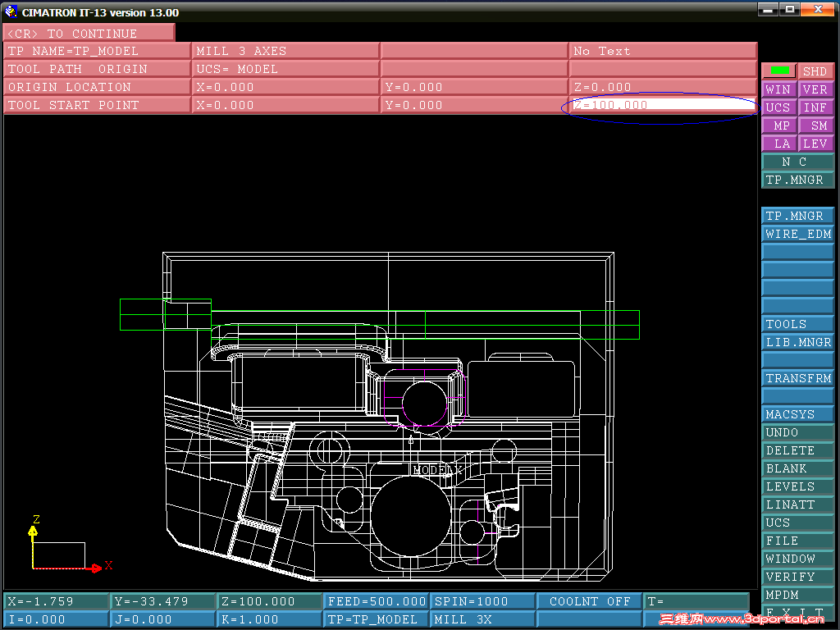Select the MP button
This screenshot has height=630, width=840.
[779, 126]
